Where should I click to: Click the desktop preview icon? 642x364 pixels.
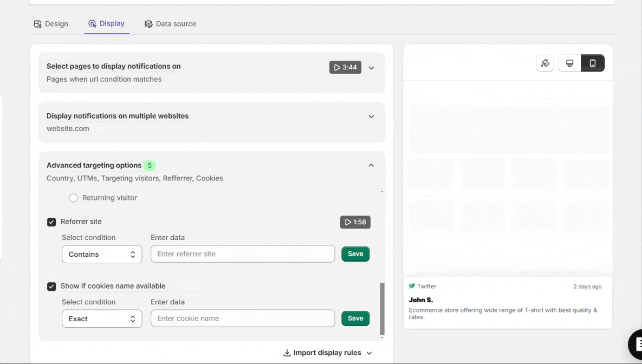tap(569, 63)
